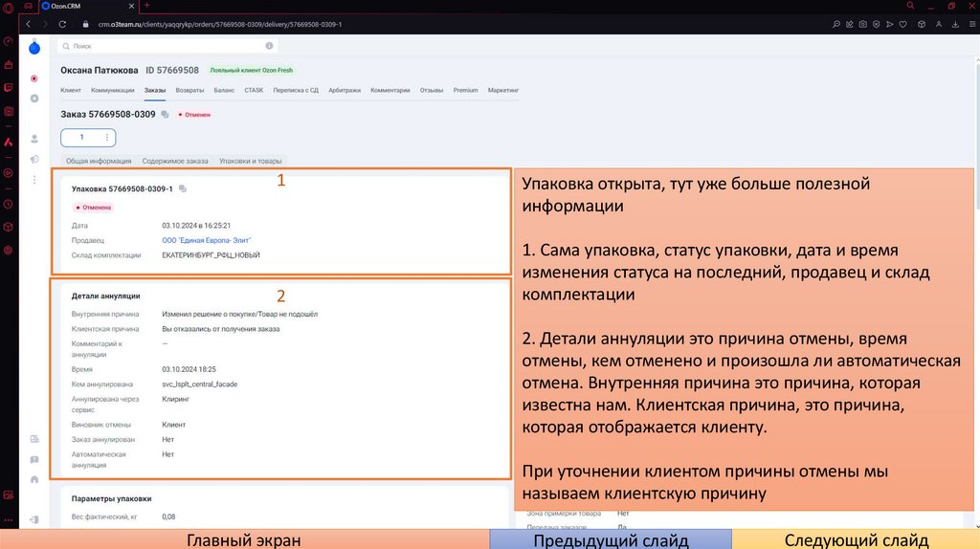This screenshot has height=549, width=980.
Task: Click the Отменена package status badge
Action: tap(93, 208)
